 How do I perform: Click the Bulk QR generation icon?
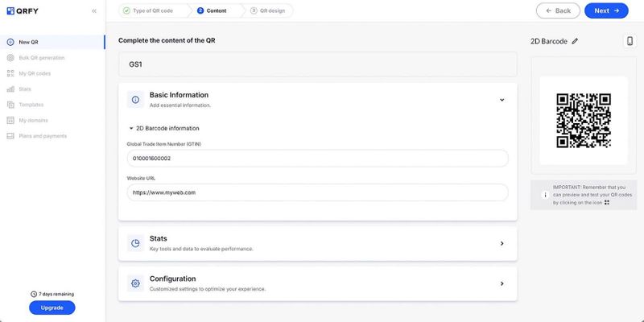point(10,58)
